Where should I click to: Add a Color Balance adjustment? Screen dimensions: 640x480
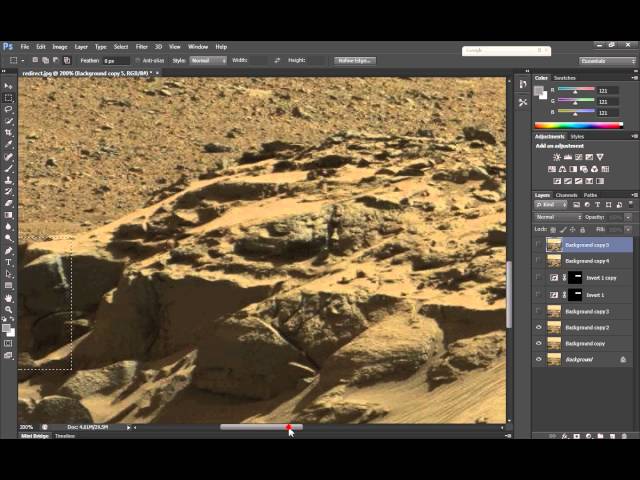point(562,169)
